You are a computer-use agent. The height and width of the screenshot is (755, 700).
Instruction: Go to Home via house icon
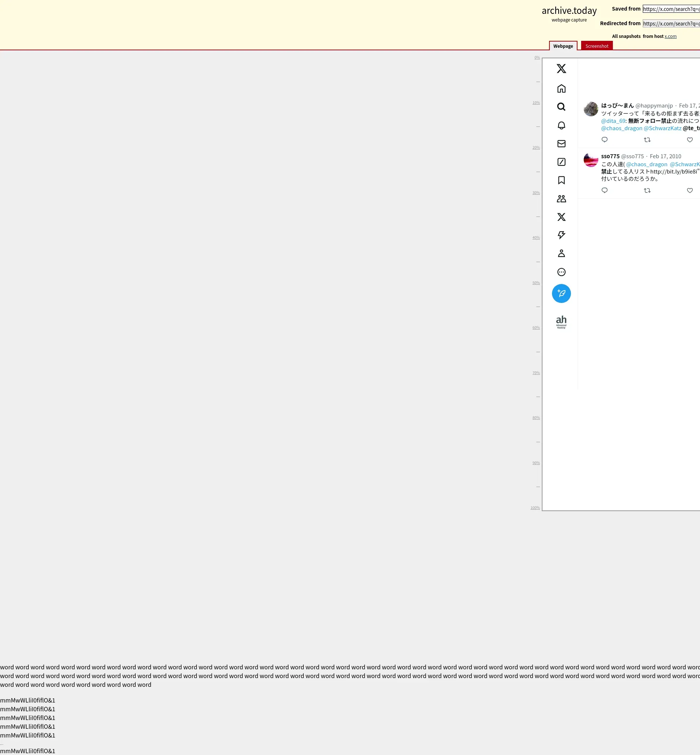pyautogui.click(x=561, y=89)
